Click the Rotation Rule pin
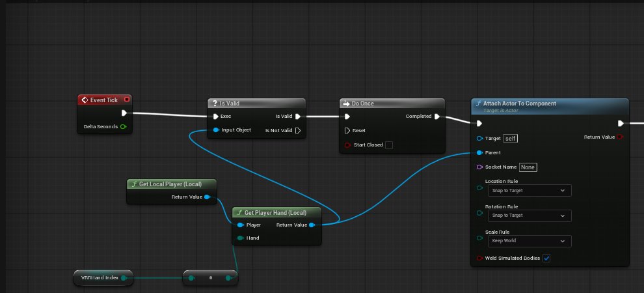Viewport: 644px width, 293px height. point(479,213)
